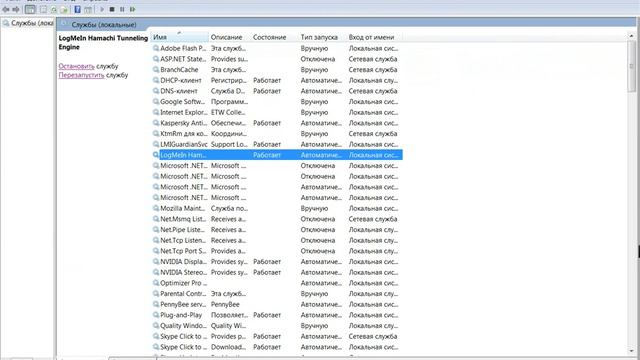
Task: Click the green Refresh toolbar icon
Action: click(54, 9)
